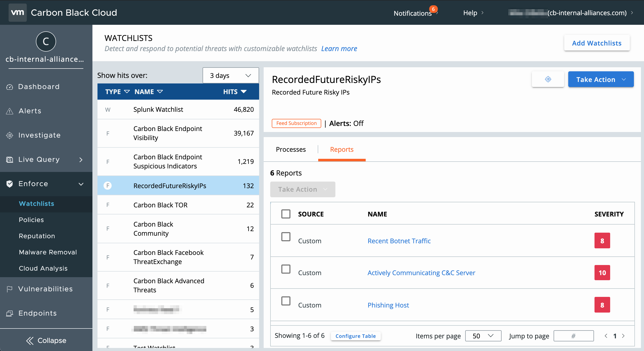Click the Enforce shield icon
Image resolution: width=644 pixels, height=351 pixels.
pyautogui.click(x=10, y=184)
